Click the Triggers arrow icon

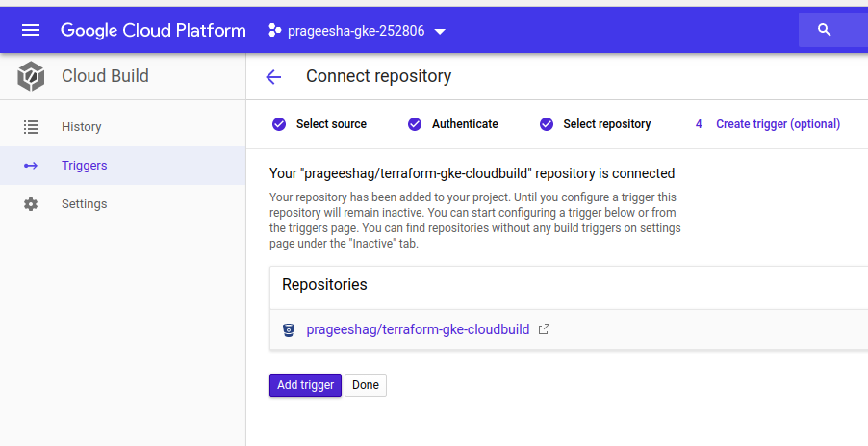tap(31, 166)
